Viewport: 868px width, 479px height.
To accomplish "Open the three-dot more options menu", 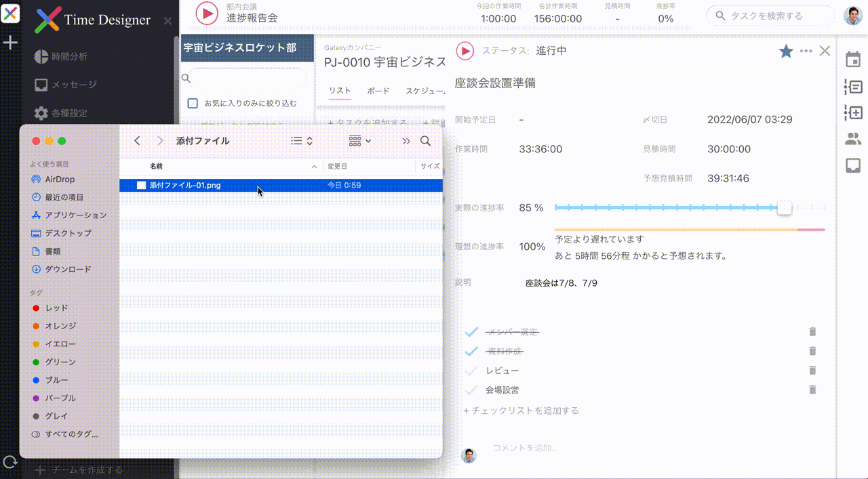I will point(806,51).
